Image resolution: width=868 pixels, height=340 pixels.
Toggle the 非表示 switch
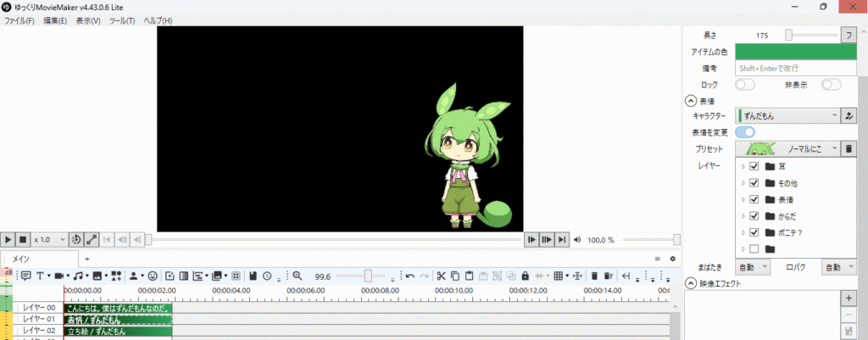point(831,85)
